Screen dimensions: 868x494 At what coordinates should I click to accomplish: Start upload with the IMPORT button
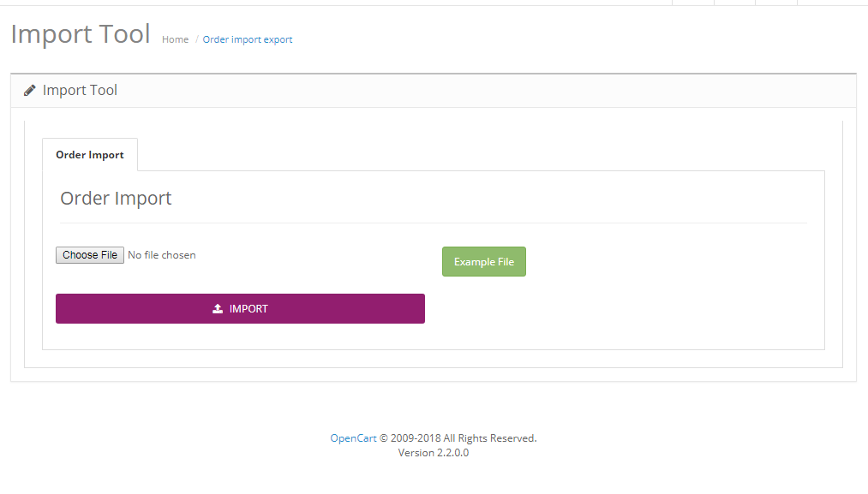coord(240,309)
